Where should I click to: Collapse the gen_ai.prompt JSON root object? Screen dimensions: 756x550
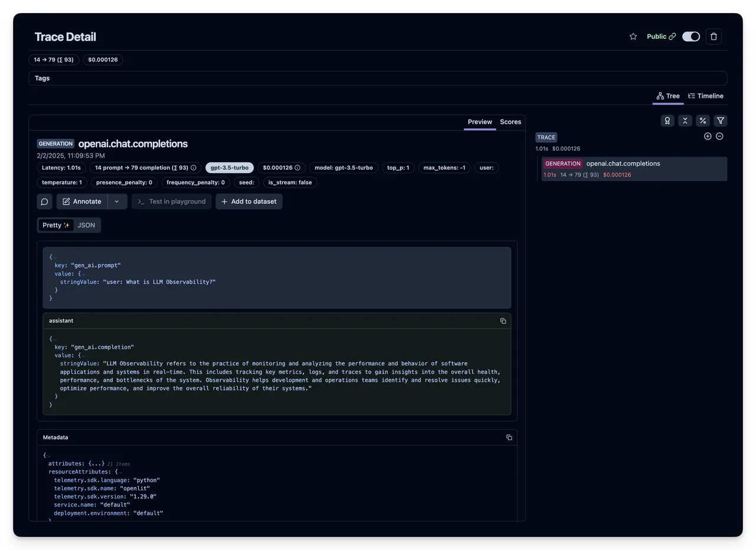56,257
